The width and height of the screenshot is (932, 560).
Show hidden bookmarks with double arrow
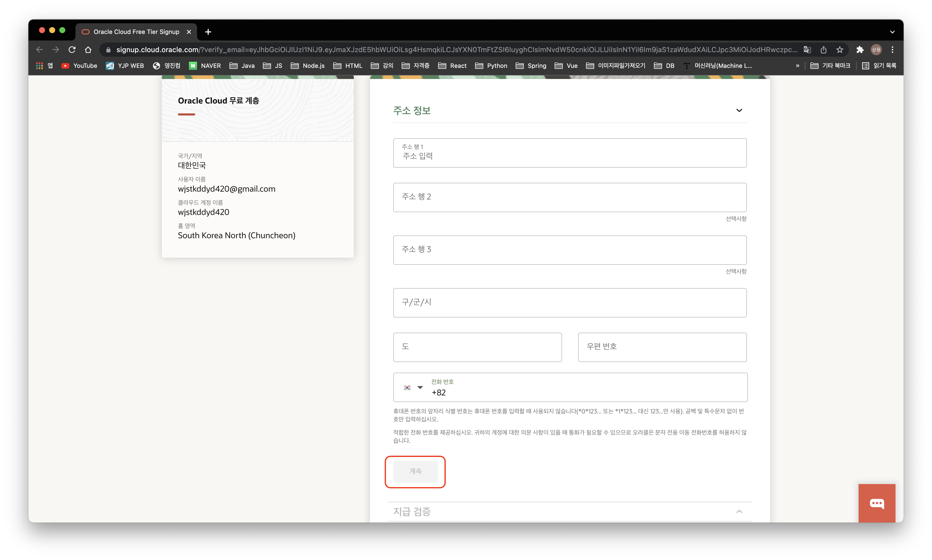click(x=797, y=66)
